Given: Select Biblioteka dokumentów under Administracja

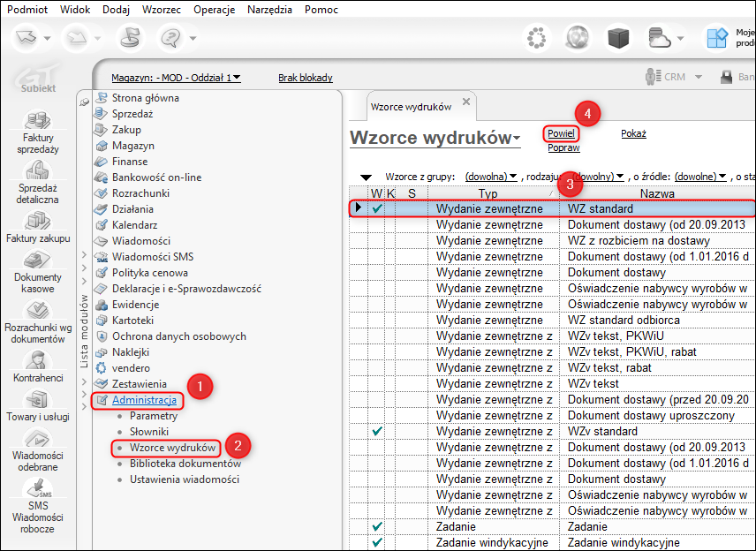Looking at the screenshot, I should [185, 464].
